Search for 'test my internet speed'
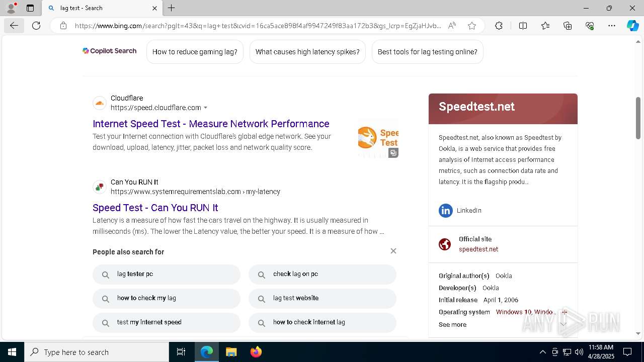Image resolution: width=644 pixels, height=362 pixels. click(x=167, y=323)
